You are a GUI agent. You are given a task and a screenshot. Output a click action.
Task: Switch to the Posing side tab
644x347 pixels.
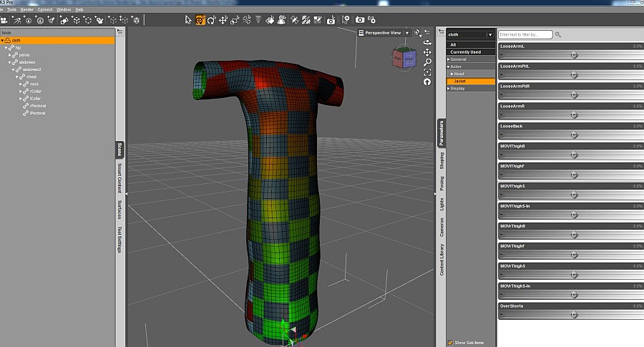coord(441,183)
